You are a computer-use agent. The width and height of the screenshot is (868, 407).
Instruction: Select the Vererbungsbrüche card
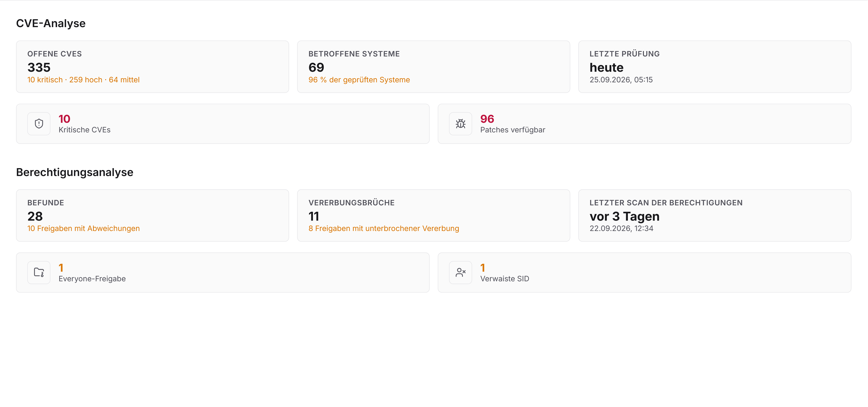tap(433, 215)
